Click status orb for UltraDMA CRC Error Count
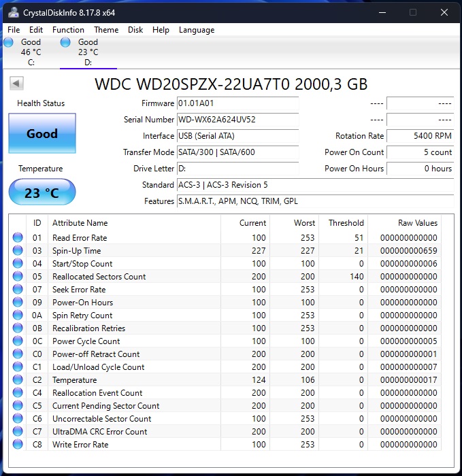 tap(18, 431)
